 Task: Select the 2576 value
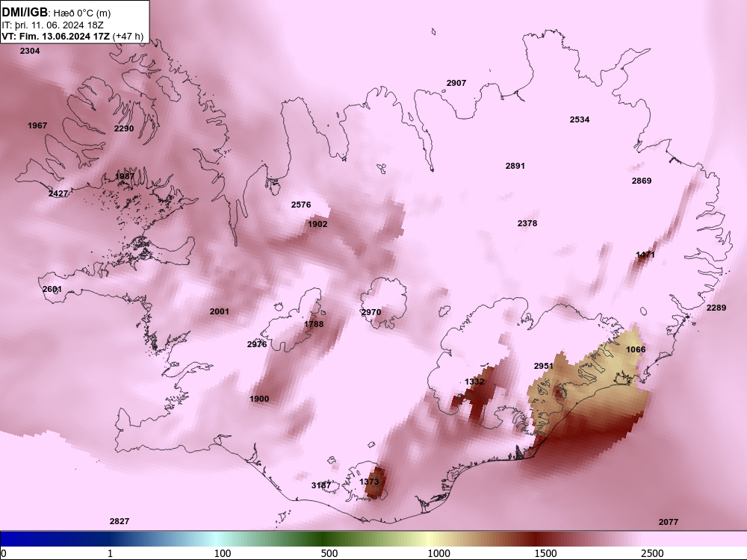click(x=301, y=205)
